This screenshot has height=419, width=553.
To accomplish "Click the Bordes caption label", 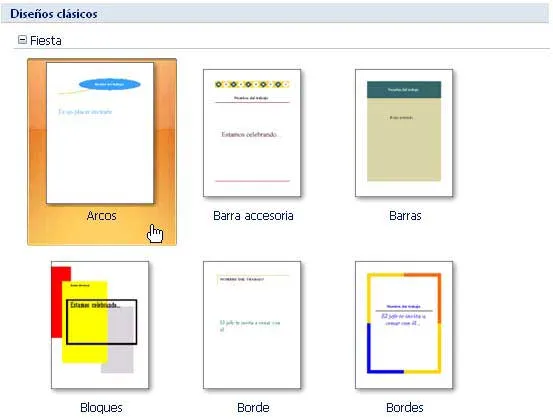I will pyautogui.click(x=405, y=407).
